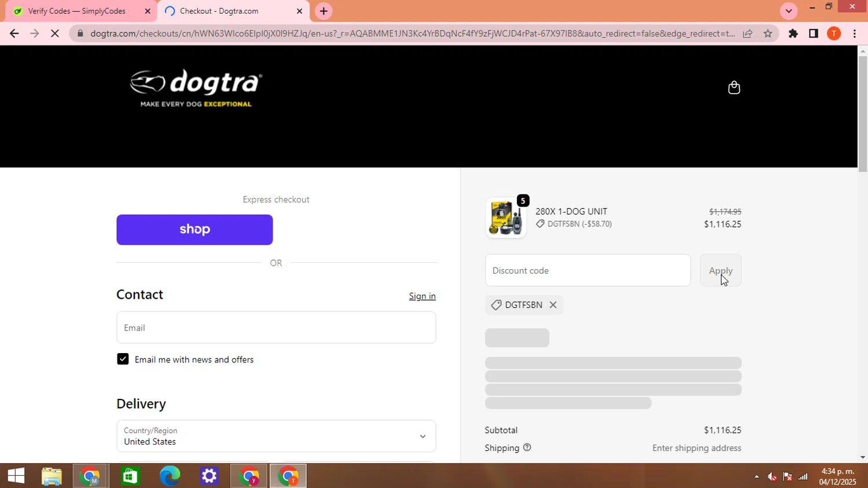This screenshot has width=868, height=488.
Task: Open Windows Start menu
Action: tap(16, 476)
